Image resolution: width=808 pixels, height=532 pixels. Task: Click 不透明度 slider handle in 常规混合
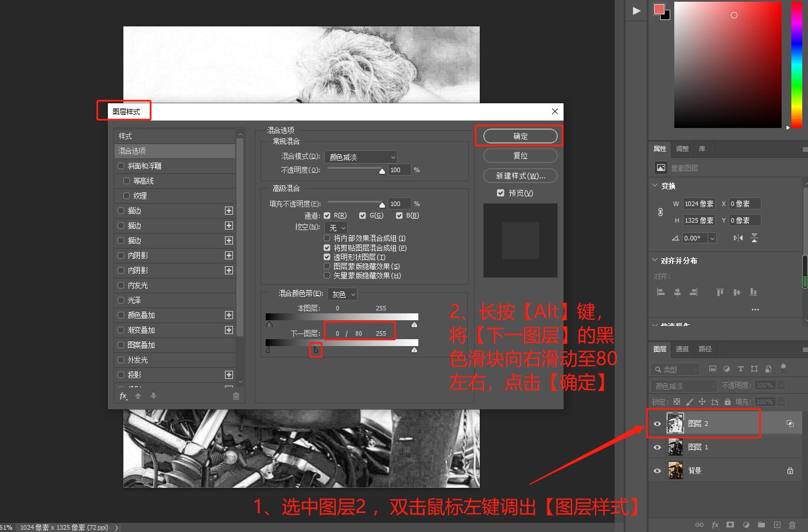tap(382, 171)
